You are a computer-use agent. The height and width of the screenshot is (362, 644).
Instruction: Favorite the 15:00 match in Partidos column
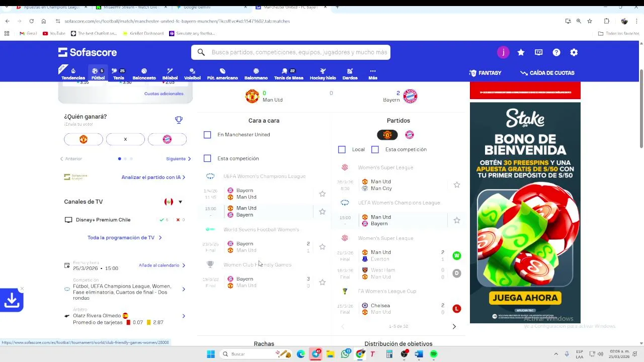(457, 220)
